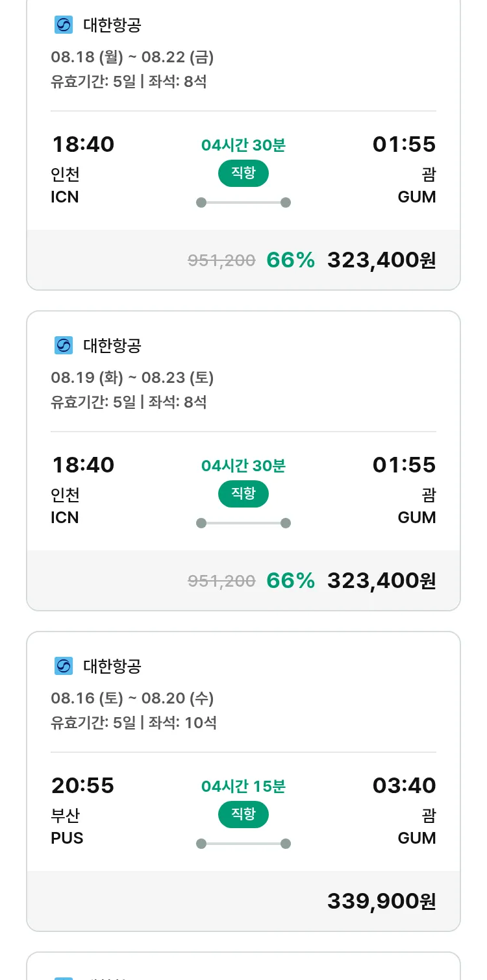Click the 03:40 Guam arrival time

[x=404, y=786]
